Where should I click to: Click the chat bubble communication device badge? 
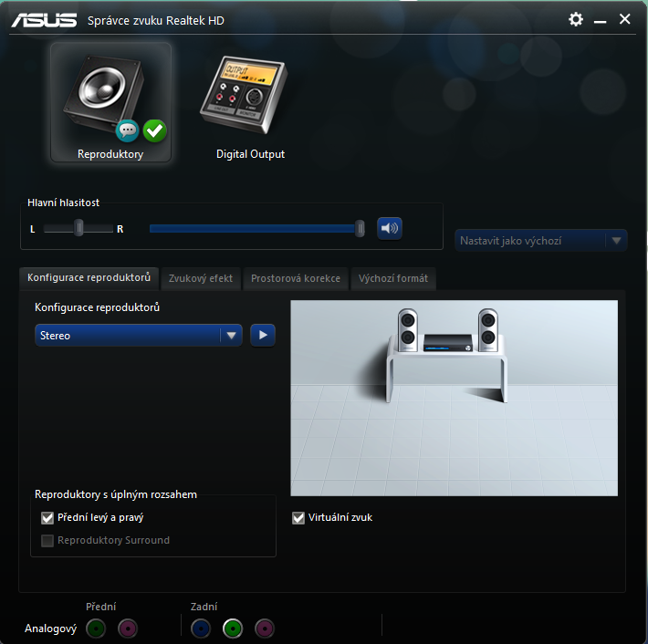(x=127, y=130)
